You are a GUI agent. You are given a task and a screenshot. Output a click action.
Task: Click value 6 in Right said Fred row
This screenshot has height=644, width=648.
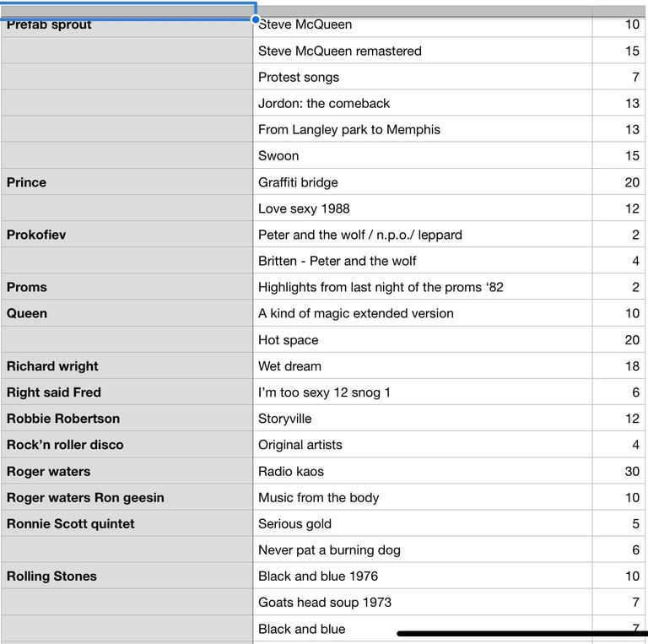[618, 392]
